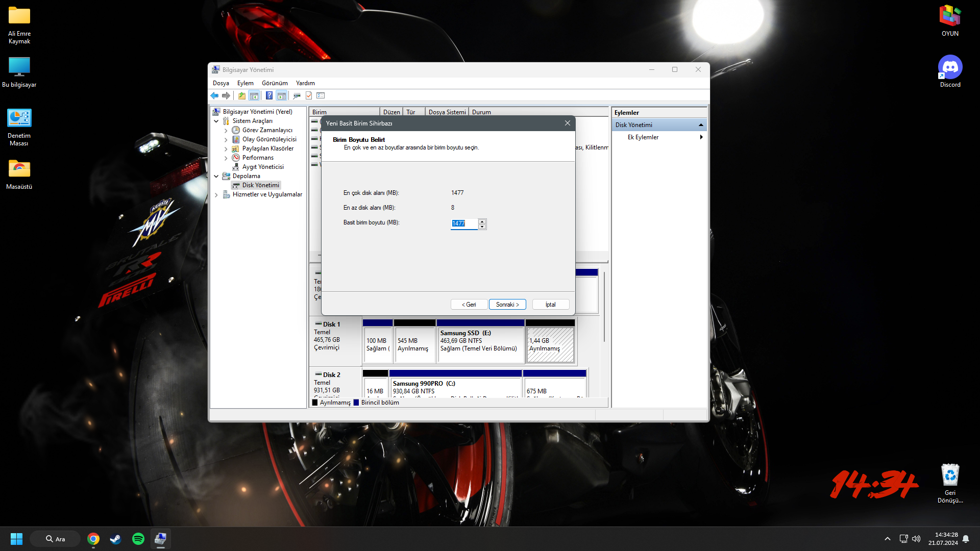Click the Up One Level folder icon
This screenshot has height=551, width=980.
242,95
